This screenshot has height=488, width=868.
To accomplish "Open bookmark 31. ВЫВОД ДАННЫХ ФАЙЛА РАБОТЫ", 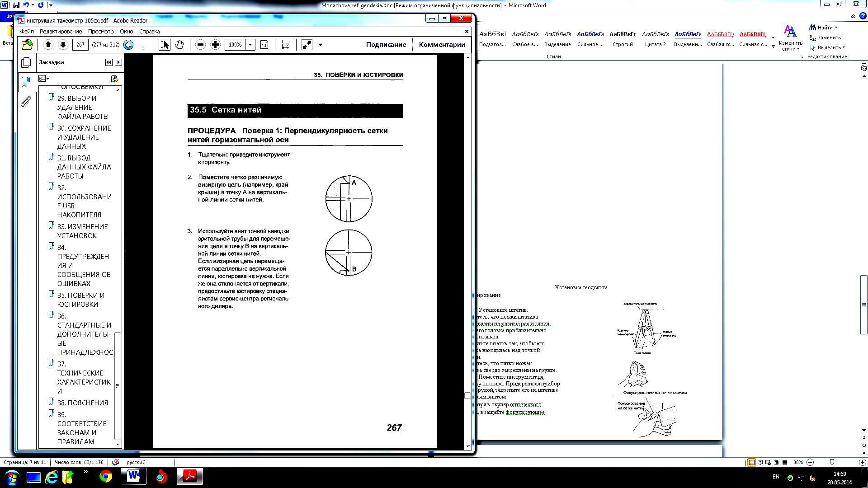I will pyautogui.click(x=84, y=167).
